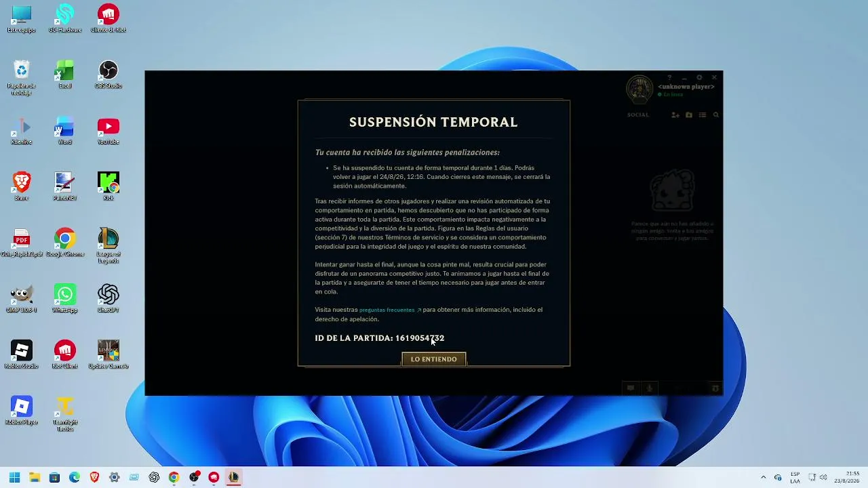Open Microsoft Edge from taskbar
This screenshot has height=488, width=868.
75,477
